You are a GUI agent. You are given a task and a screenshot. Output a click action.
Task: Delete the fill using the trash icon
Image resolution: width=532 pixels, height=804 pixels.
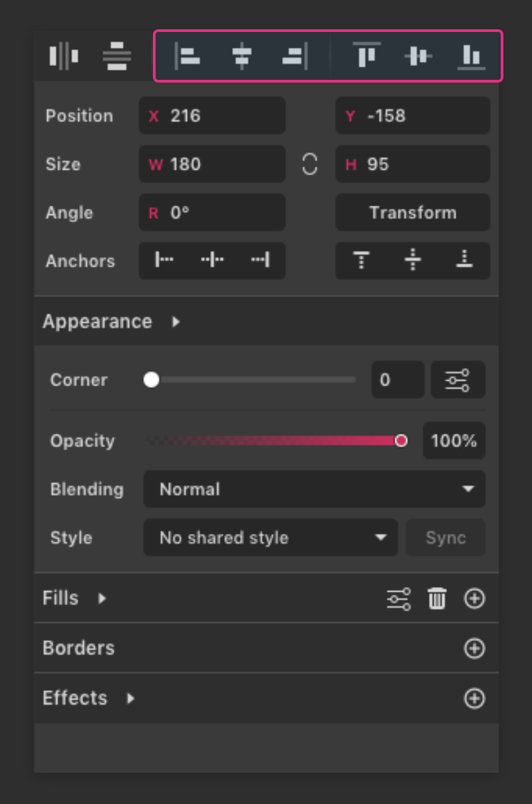437,598
